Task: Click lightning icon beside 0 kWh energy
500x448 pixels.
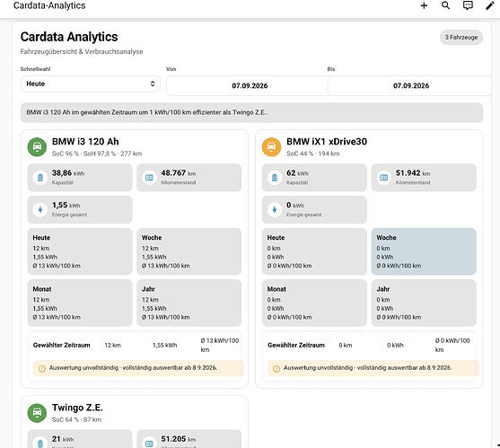Action: click(x=275, y=210)
